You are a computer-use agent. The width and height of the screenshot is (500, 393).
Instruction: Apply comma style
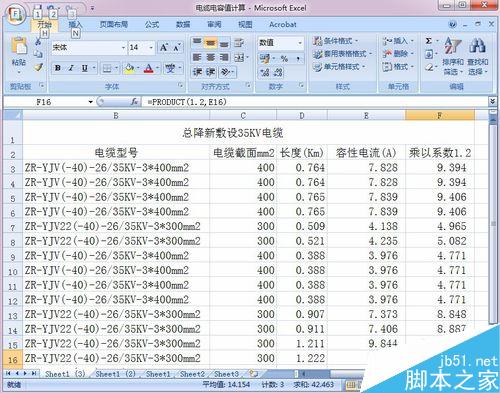(x=298, y=59)
